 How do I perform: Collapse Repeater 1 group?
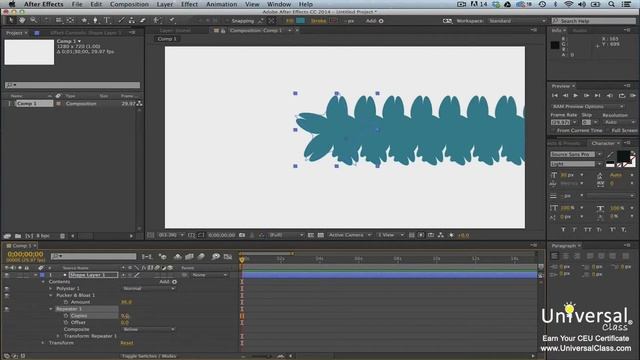(x=51, y=309)
